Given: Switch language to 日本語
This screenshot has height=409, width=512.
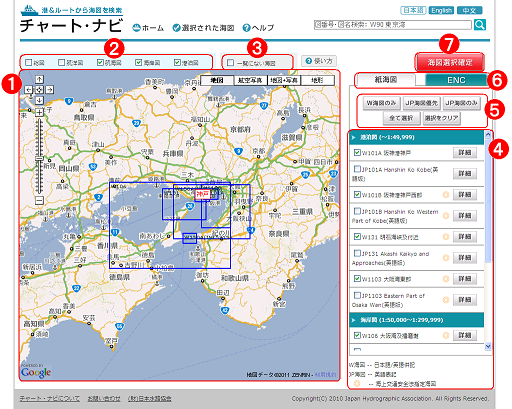Looking at the screenshot, I should tap(413, 10).
